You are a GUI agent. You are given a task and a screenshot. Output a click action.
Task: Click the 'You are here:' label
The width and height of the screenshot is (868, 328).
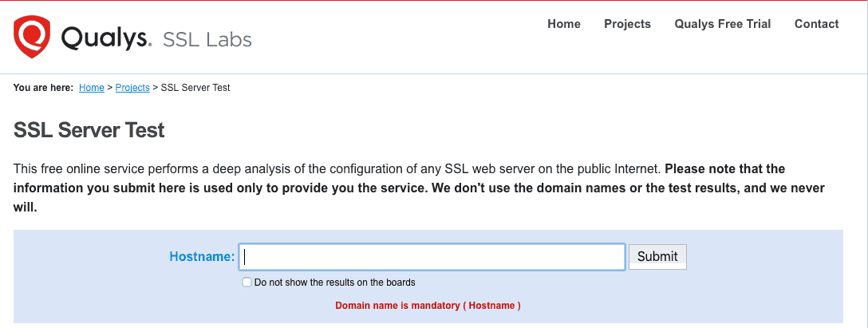tap(43, 88)
